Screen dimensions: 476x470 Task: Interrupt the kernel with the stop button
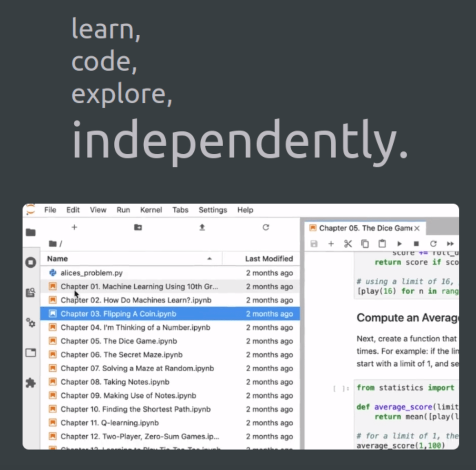pyautogui.click(x=416, y=243)
